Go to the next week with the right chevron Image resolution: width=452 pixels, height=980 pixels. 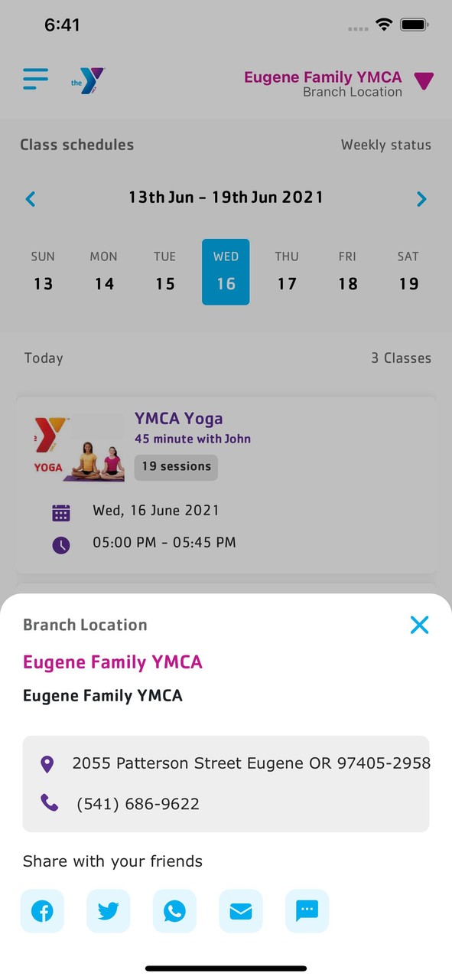pyautogui.click(x=421, y=198)
